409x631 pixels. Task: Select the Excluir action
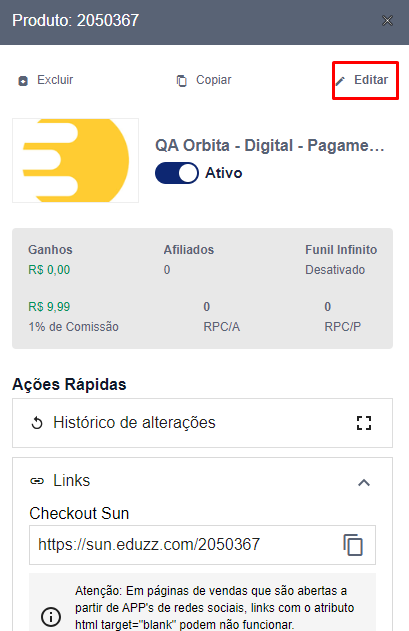(x=46, y=80)
